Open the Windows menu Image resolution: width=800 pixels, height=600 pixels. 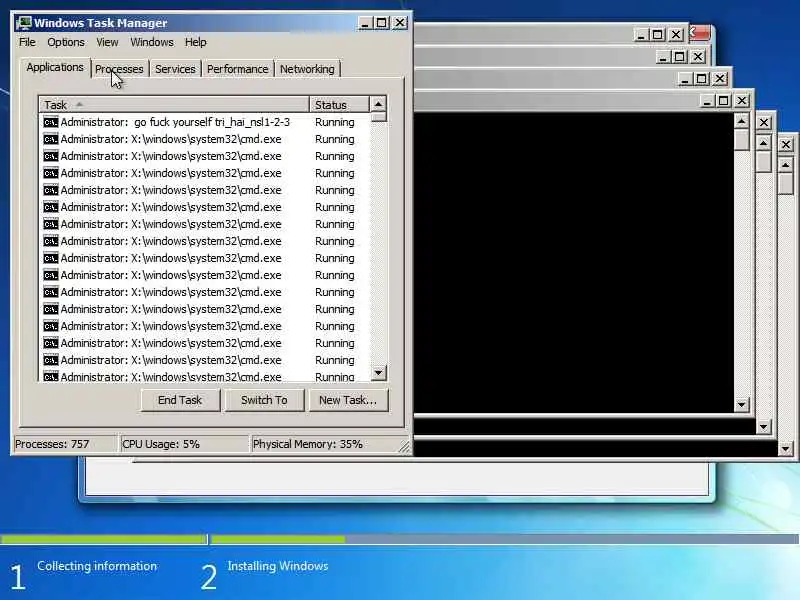point(152,42)
